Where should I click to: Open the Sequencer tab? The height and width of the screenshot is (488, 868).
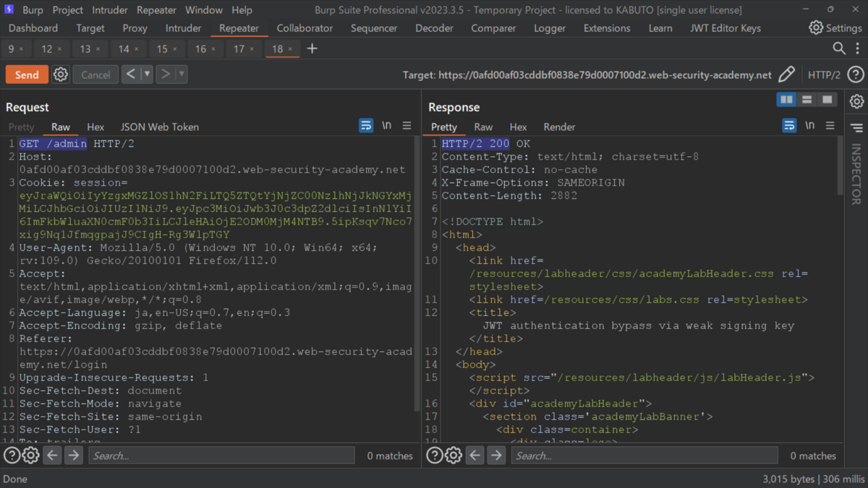374,28
